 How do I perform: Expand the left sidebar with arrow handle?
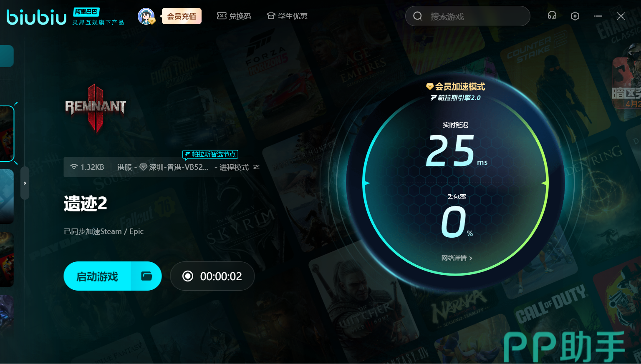click(25, 183)
